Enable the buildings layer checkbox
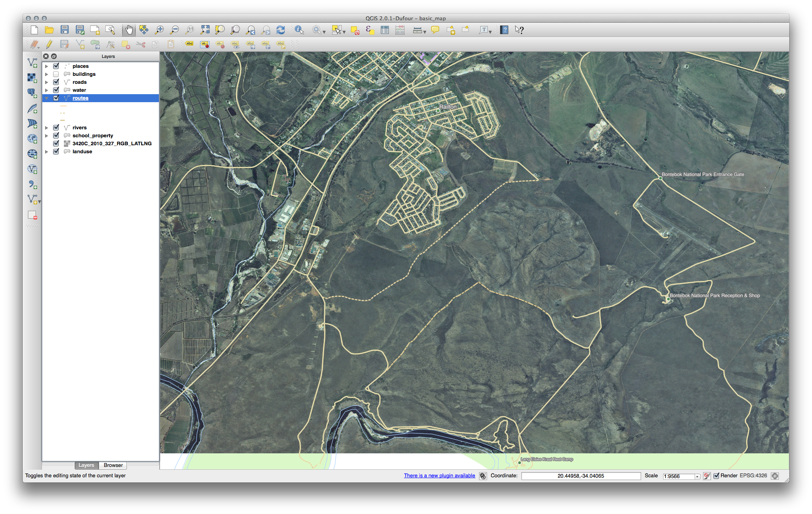The image size is (812, 514). (x=56, y=74)
